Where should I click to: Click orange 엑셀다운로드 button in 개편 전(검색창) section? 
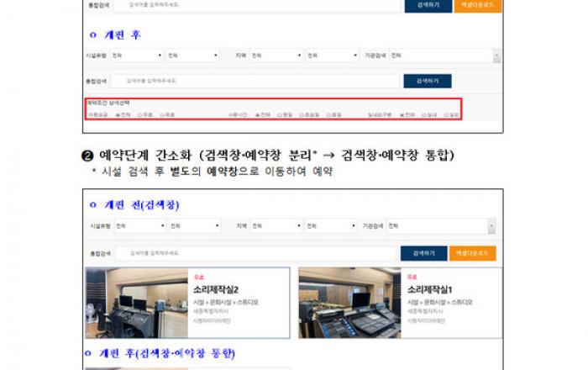click(472, 253)
